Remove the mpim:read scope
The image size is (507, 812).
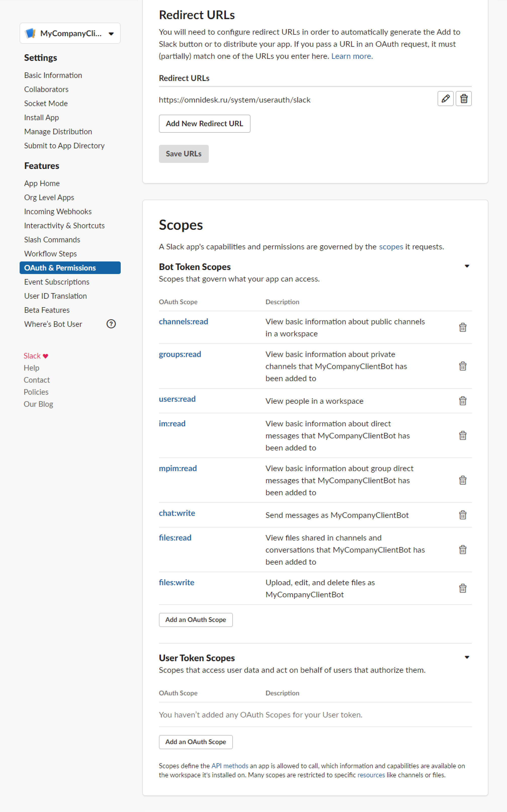point(462,480)
